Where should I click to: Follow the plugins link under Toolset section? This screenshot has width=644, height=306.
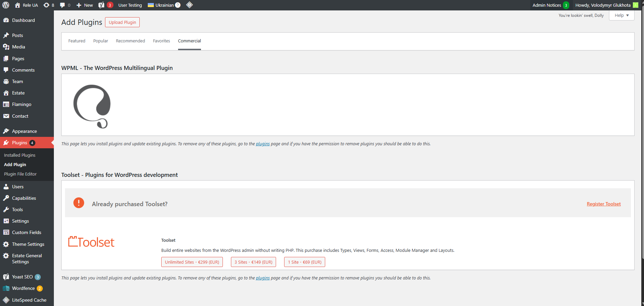263,278
